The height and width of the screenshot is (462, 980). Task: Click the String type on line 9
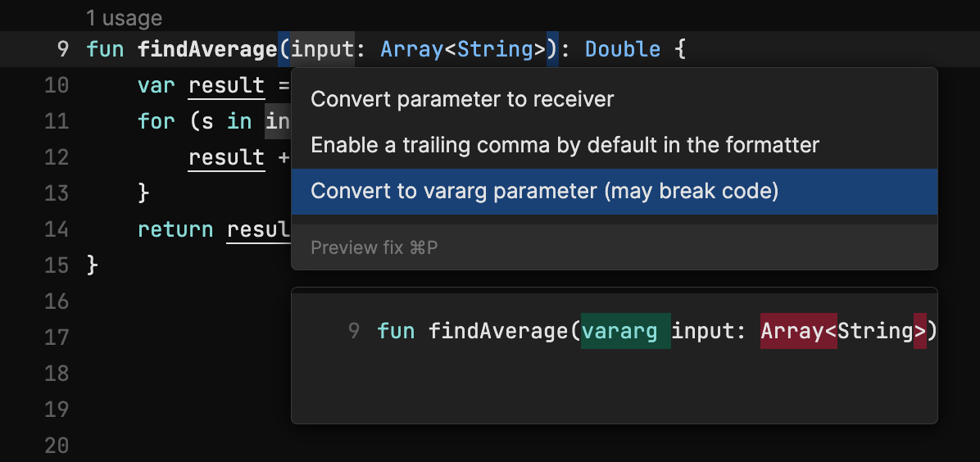[x=495, y=49]
